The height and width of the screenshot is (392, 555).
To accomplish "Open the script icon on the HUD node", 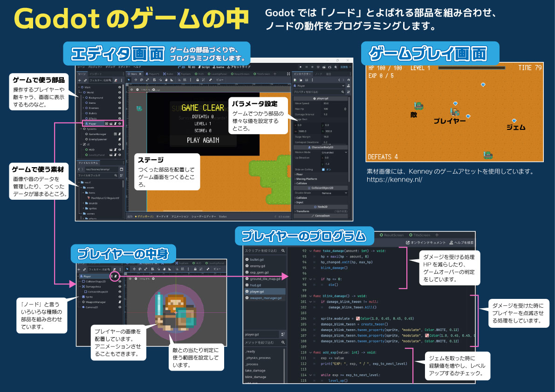I will 115,149.
